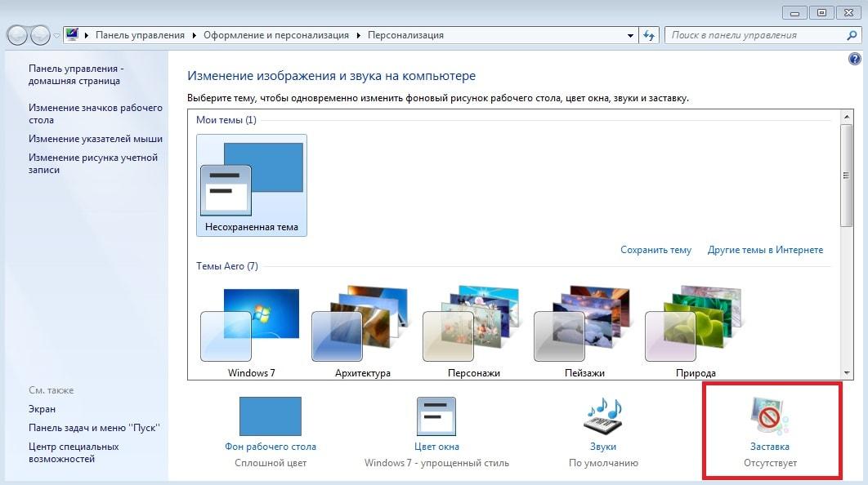Select the Персонажи theme
Image resolution: width=868 pixels, height=485 pixels.
474,331
